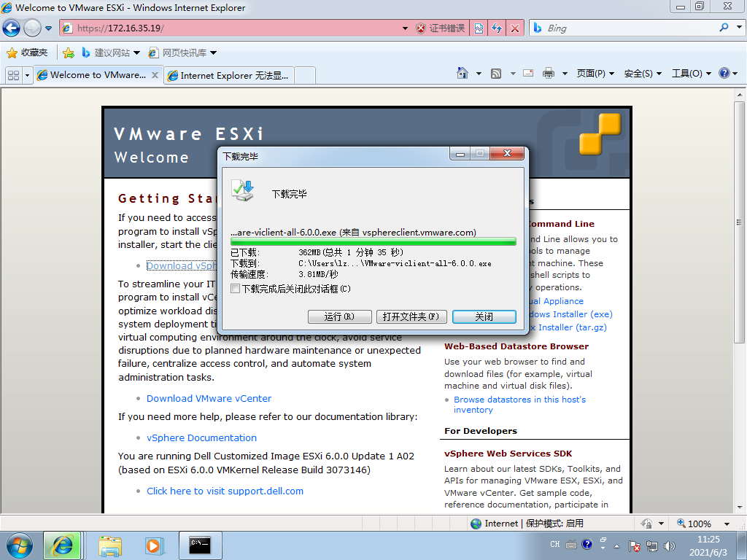Open the volume speaker tray icon
747x560 pixels.
(x=670, y=545)
